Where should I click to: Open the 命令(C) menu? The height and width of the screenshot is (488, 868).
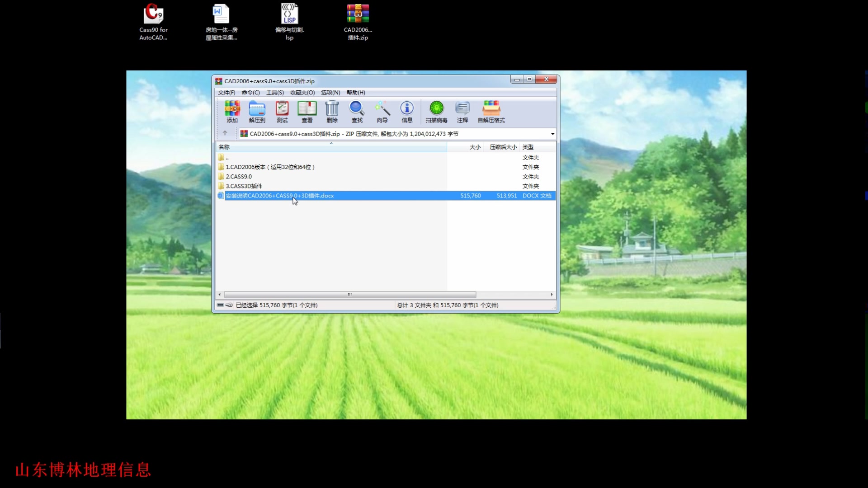coord(250,93)
